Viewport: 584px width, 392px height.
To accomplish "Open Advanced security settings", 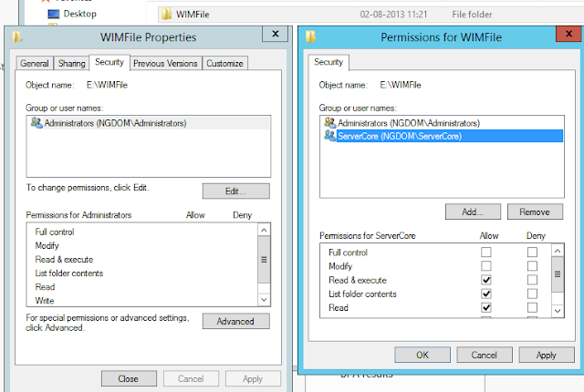I will (235, 321).
